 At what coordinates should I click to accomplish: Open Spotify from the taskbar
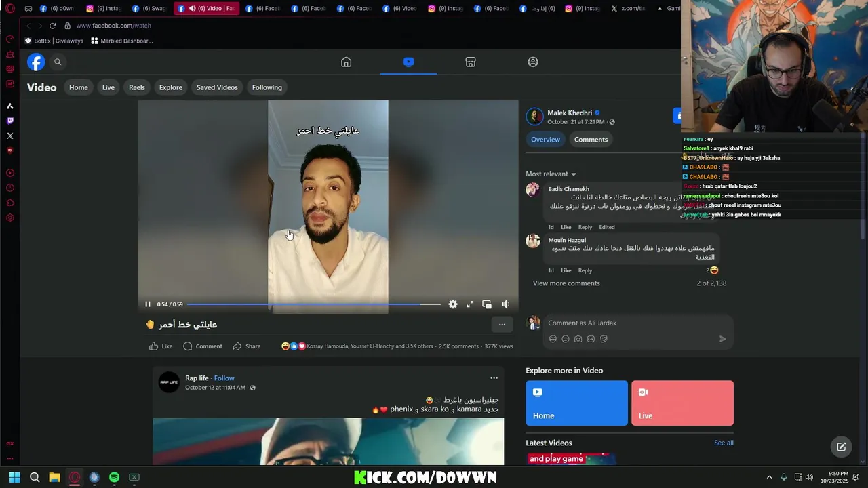pos(115,477)
